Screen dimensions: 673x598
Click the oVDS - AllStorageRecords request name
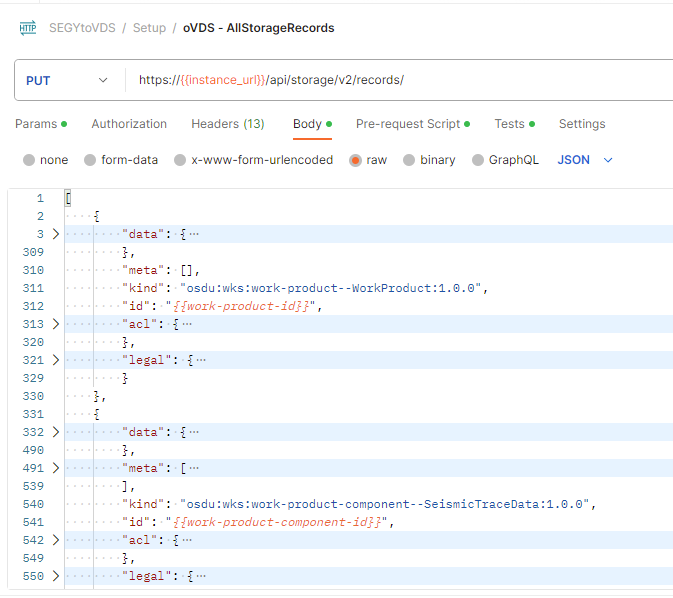pos(258,28)
